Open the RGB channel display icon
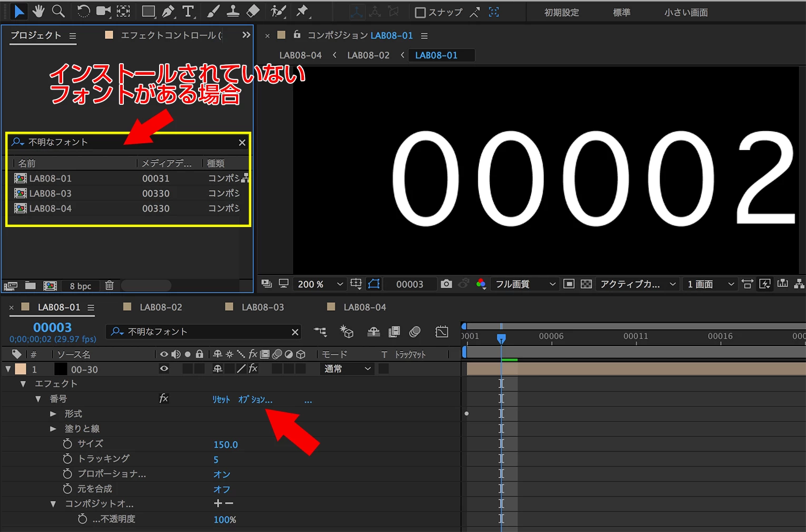806x532 pixels. [480, 284]
